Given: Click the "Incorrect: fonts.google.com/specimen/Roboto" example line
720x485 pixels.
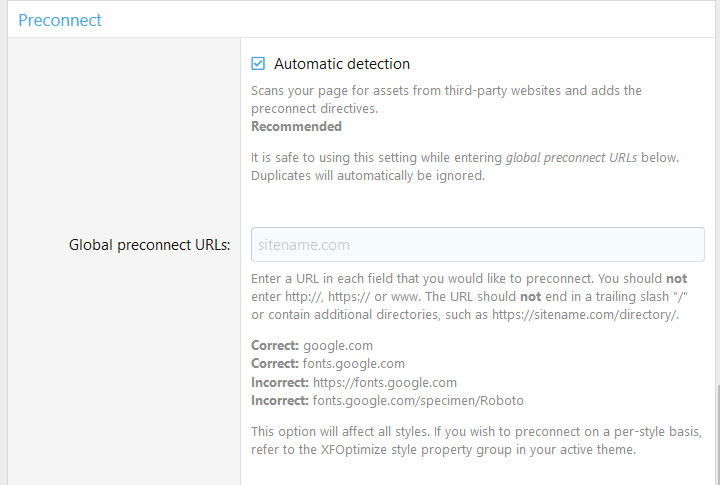Looking at the screenshot, I should click(x=387, y=400).
